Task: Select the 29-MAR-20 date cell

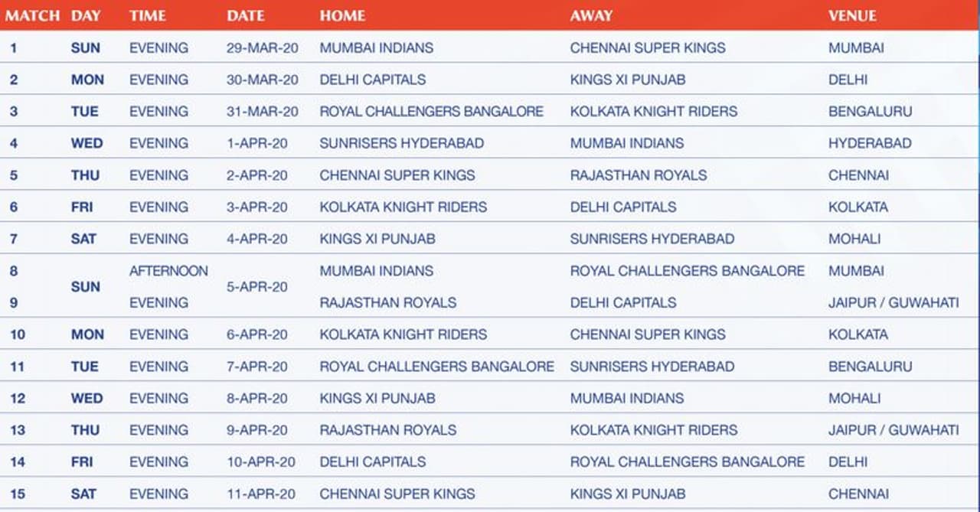Action: (x=262, y=47)
